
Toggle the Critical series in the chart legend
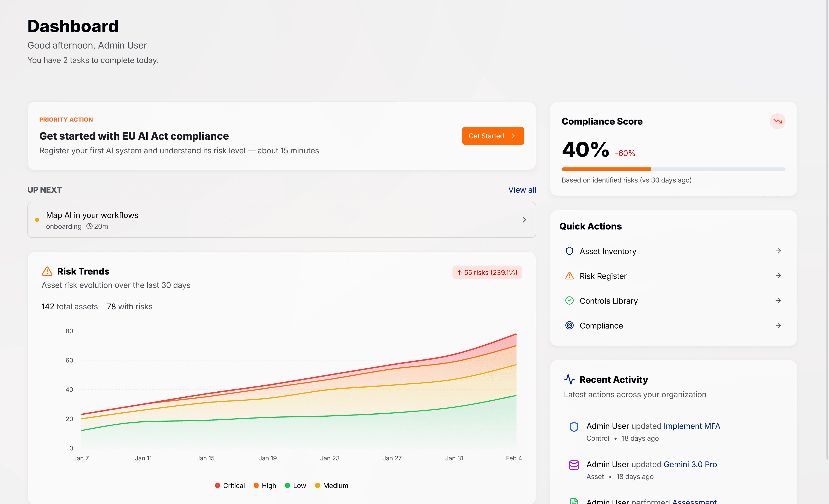230,485
